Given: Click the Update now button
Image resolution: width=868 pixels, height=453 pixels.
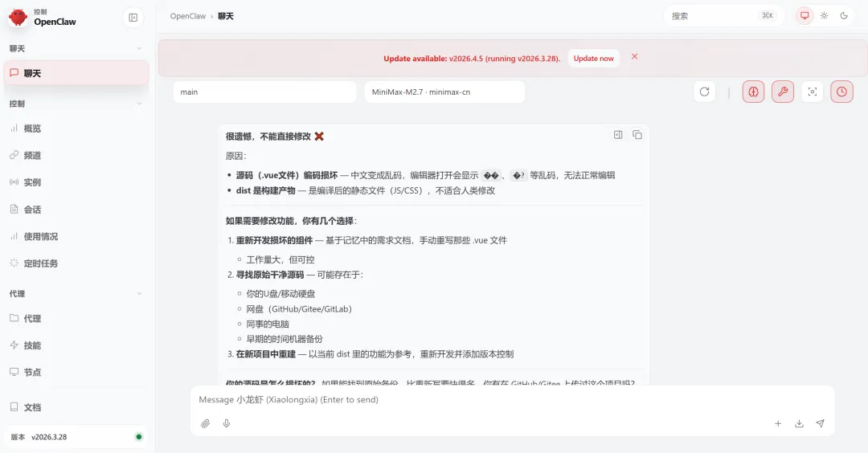Looking at the screenshot, I should click(x=593, y=58).
